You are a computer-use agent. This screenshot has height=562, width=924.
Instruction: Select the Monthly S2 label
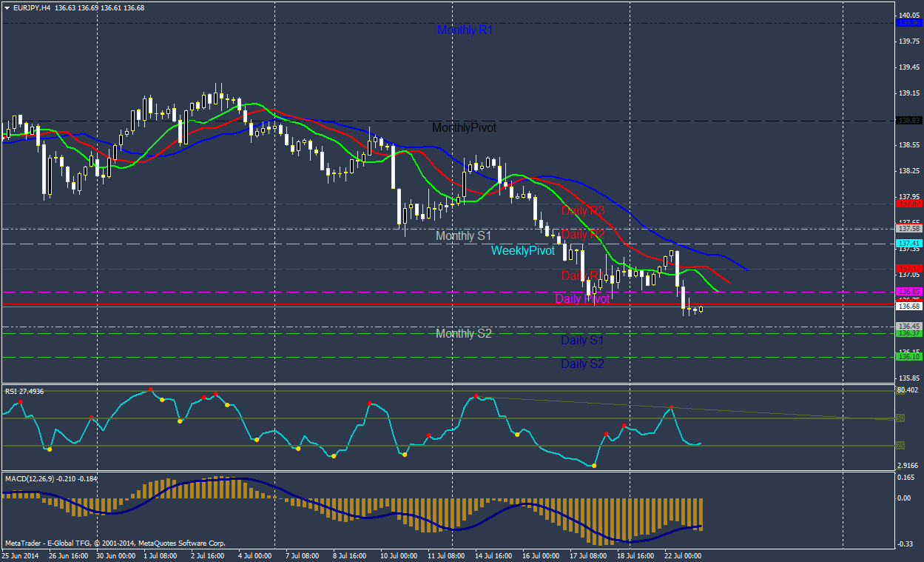tap(464, 334)
